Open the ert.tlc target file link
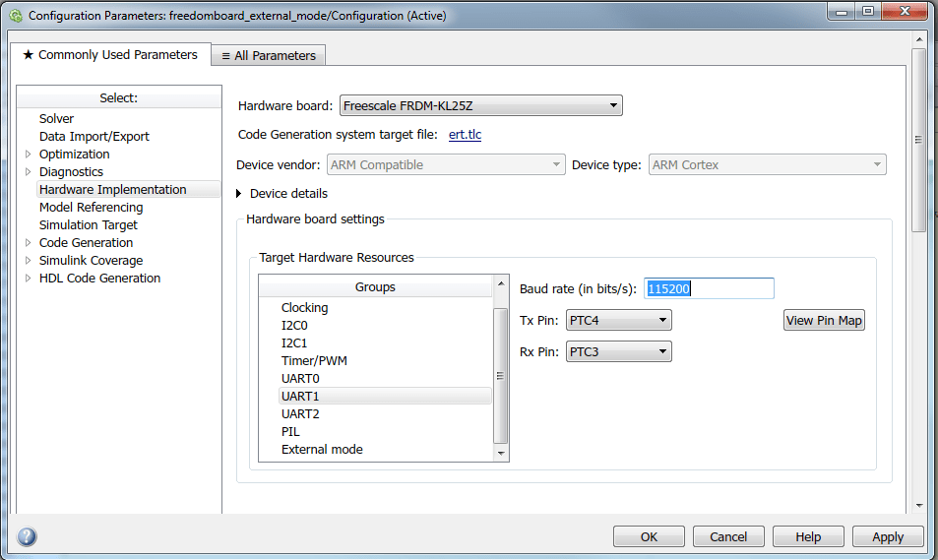Viewport: 938px width, 560px height. click(465, 135)
